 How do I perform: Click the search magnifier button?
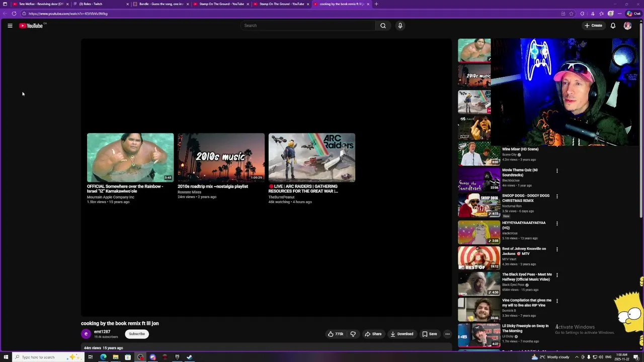[383, 26]
